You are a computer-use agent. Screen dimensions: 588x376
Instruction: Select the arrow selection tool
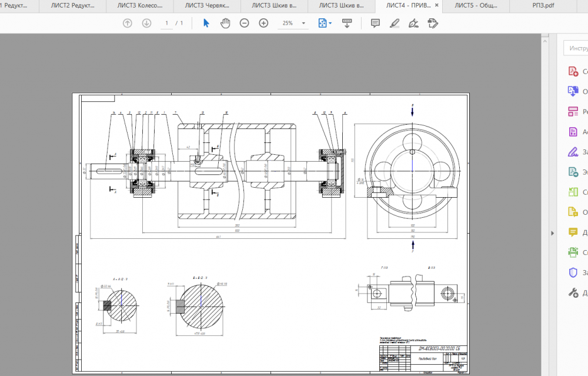coord(206,23)
